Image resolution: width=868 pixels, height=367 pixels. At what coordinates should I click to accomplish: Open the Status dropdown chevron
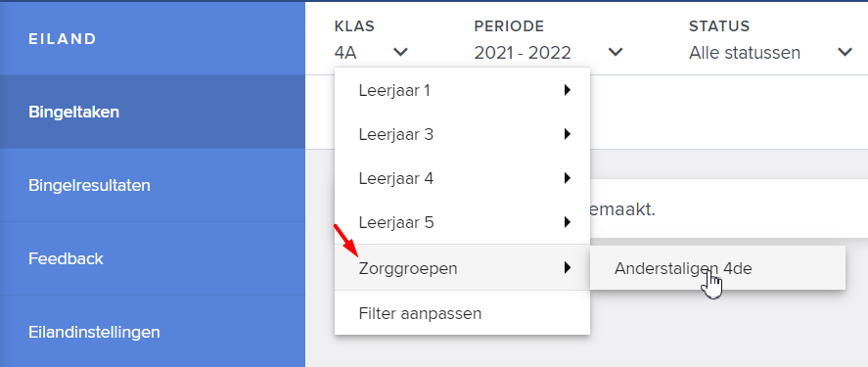coord(845,52)
